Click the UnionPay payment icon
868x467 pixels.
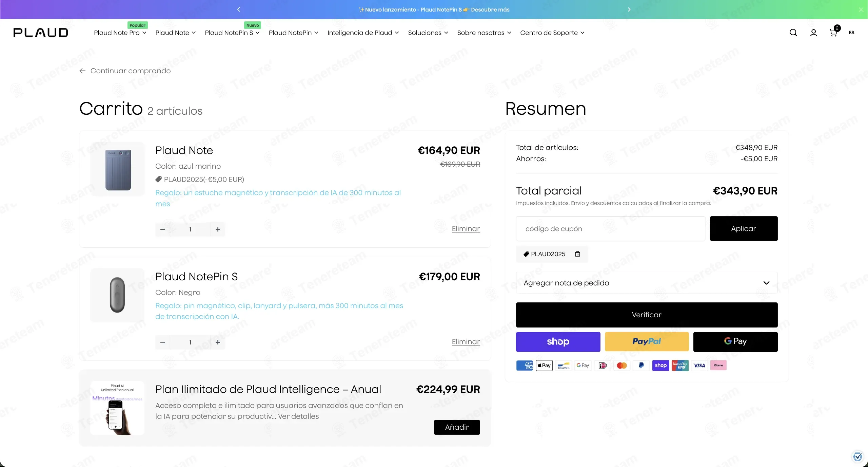click(x=680, y=366)
